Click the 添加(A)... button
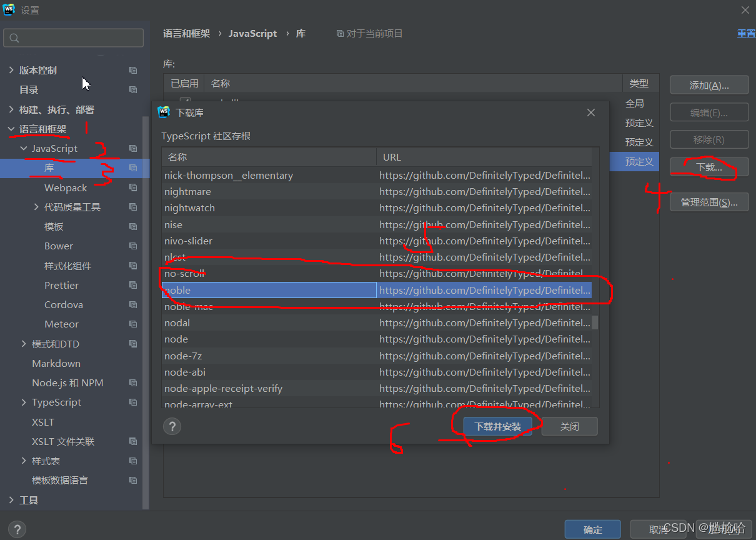This screenshot has height=540, width=756. click(x=709, y=86)
